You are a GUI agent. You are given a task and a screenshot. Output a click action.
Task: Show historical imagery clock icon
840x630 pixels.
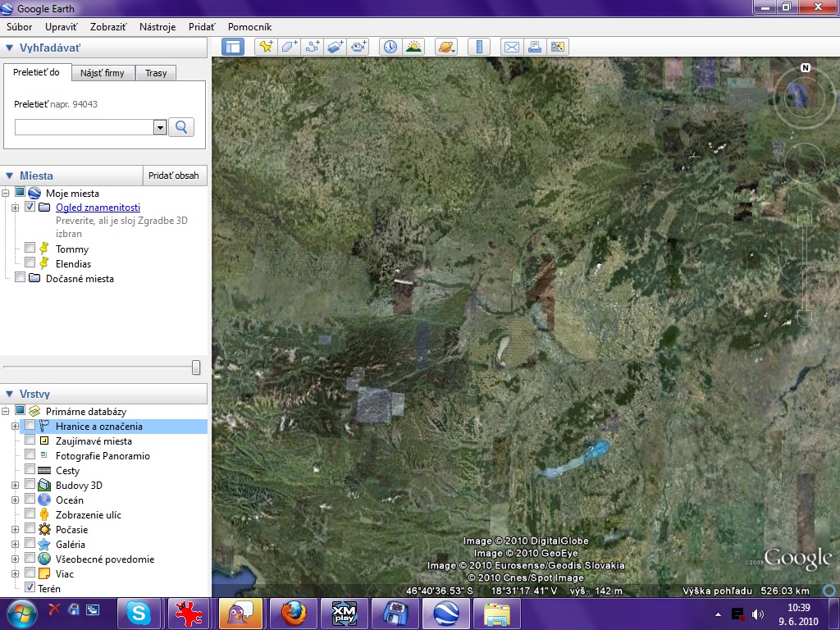(x=390, y=47)
